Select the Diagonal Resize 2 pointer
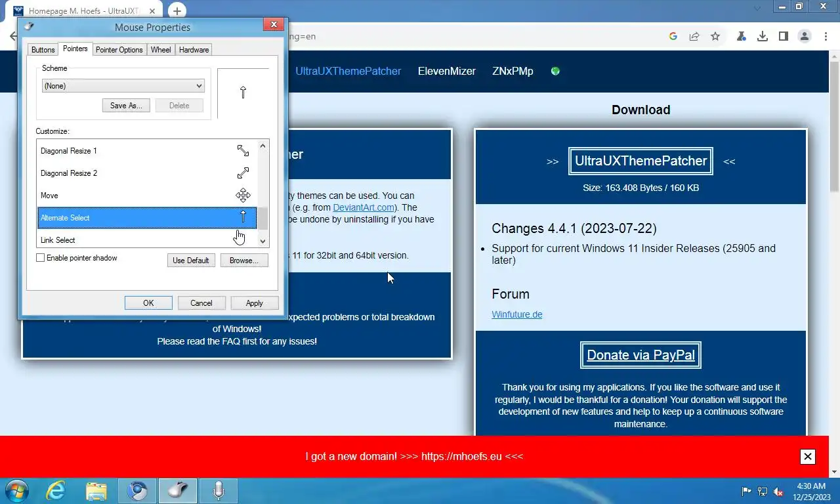This screenshot has width=840, height=504. click(x=147, y=173)
